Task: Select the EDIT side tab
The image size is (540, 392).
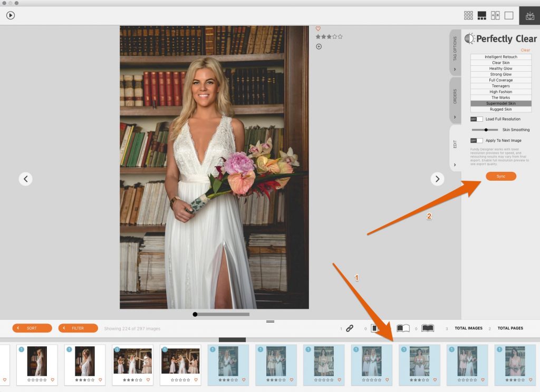Action: 455,148
